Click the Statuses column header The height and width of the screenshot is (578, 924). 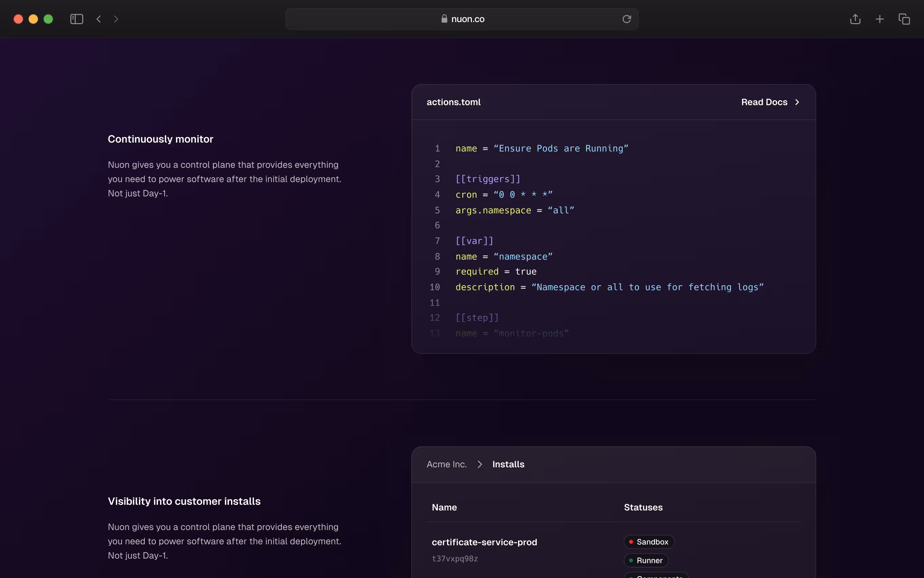643,507
